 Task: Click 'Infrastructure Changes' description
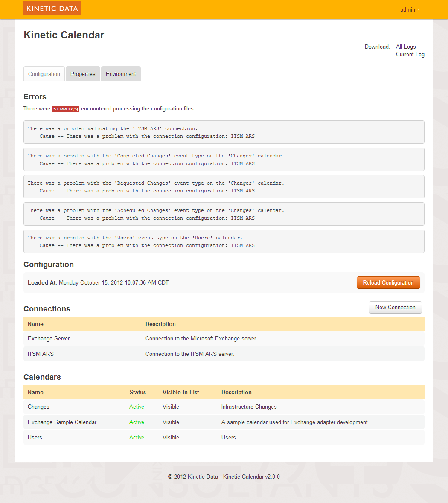249,407
